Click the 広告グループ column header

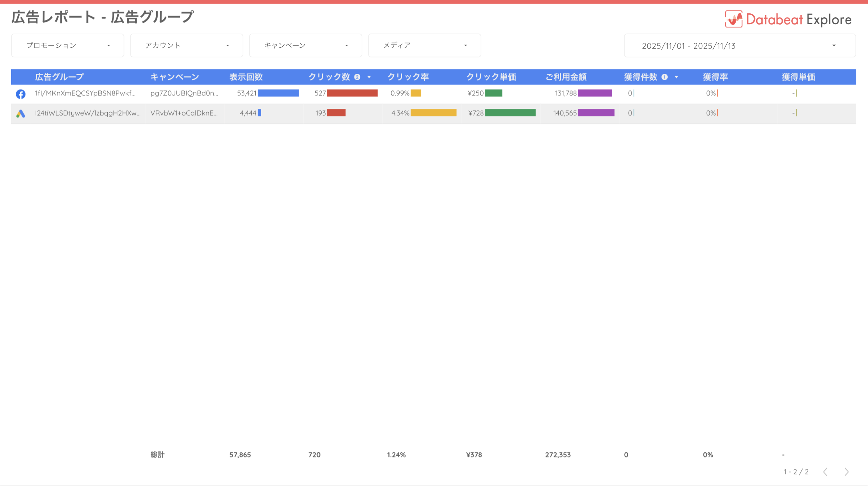(59, 77)
